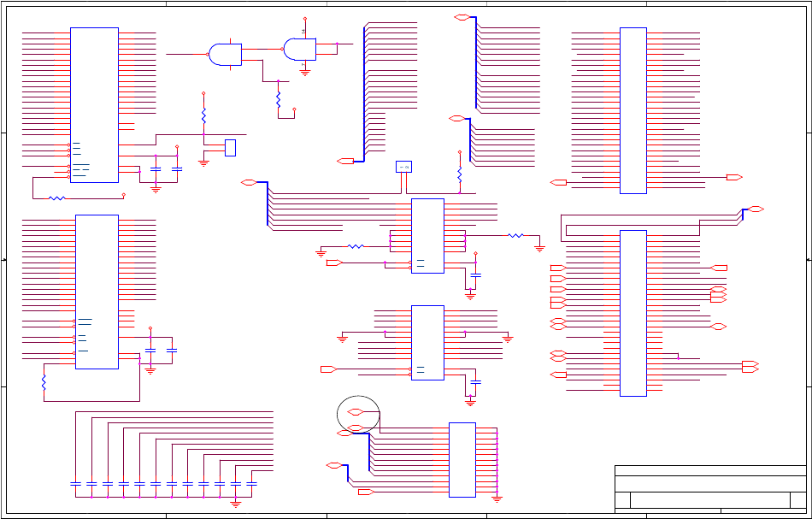Select the input port left of top-right connector
Image resolution: width=812 pixels, height=519 pixels.
pos(558,182)
